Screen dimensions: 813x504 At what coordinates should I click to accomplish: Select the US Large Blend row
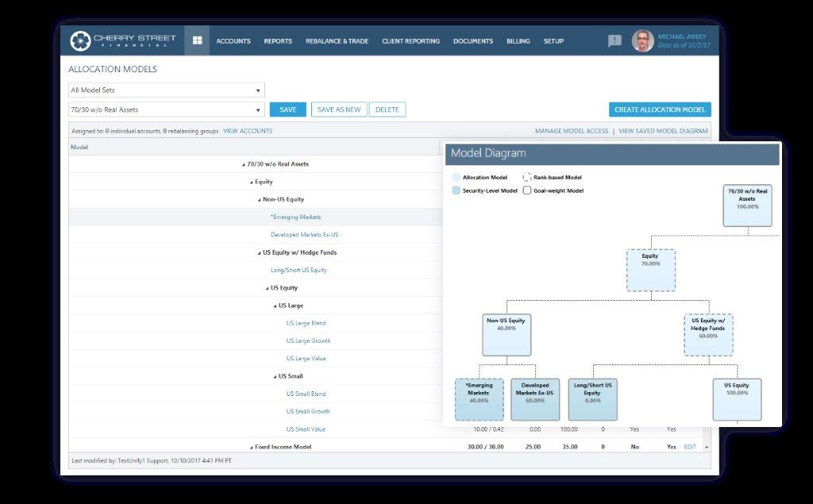[306, 323]
